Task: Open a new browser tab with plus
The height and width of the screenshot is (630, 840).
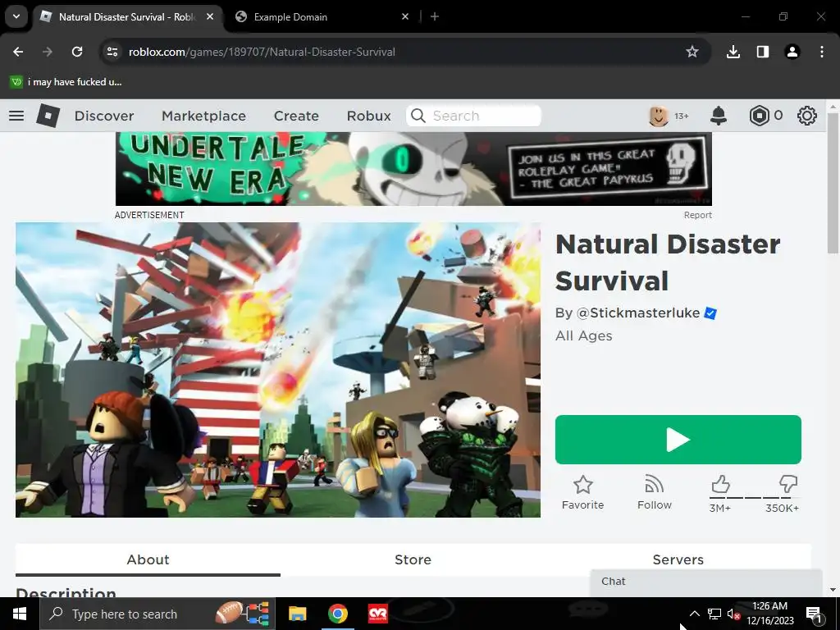Action: [435, 16]
